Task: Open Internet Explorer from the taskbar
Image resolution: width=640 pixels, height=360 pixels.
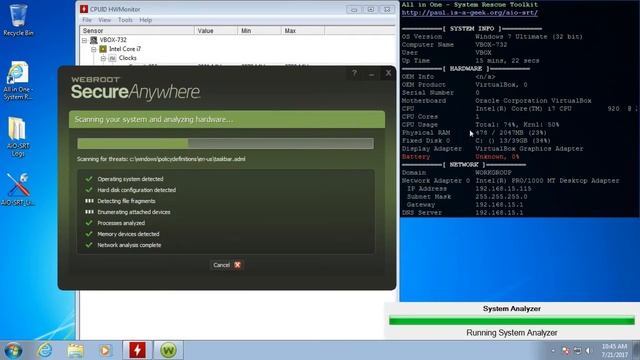Action: coord(44,350)
